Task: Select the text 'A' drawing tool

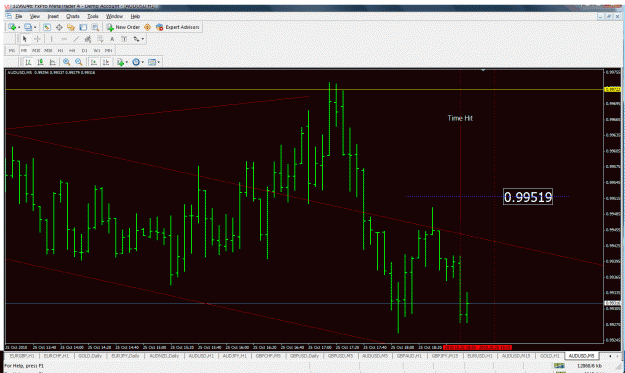Action: [112, 39]
